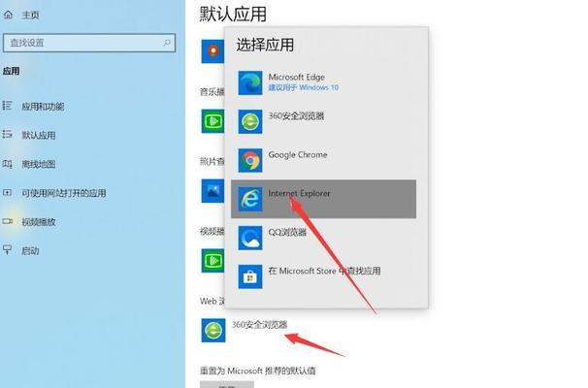Click the Microsoft Edge icon
The width and height of the screenshot is (588, 388).
tap(250, 82)
